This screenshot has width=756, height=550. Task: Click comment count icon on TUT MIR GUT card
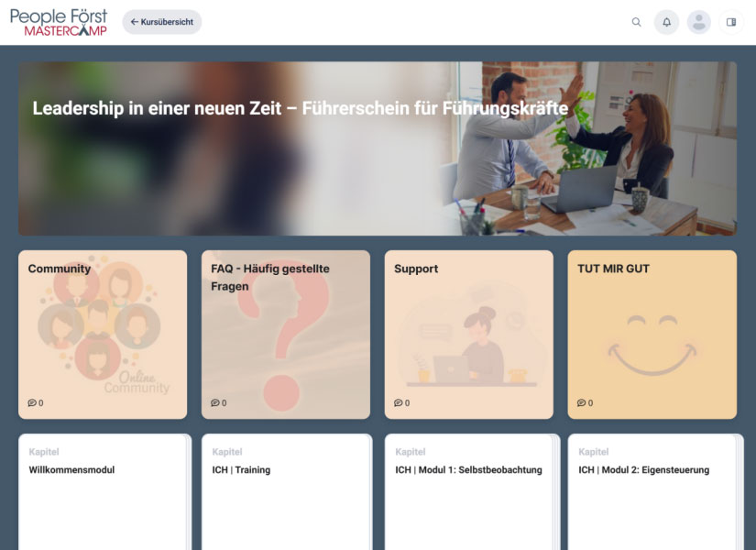pyautogui.click(x=582, y=402)
